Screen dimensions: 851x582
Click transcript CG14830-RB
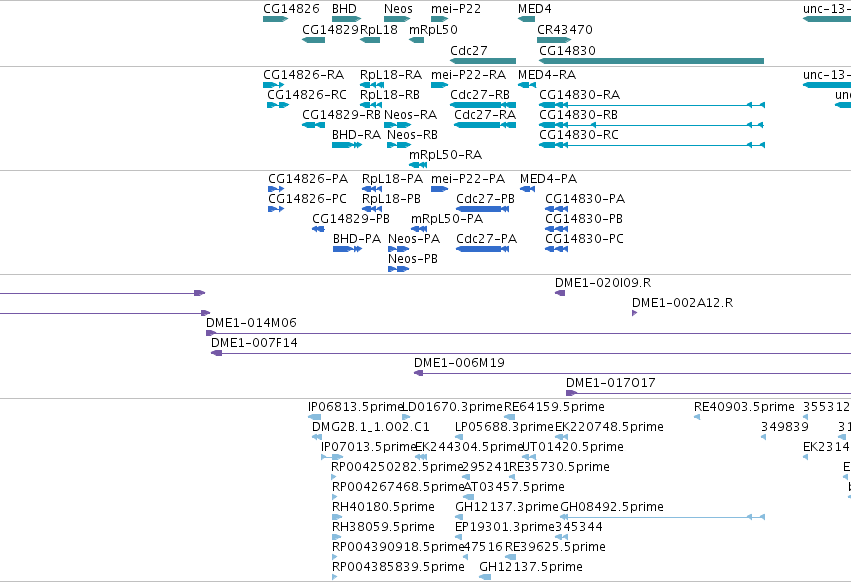[579, 115]
